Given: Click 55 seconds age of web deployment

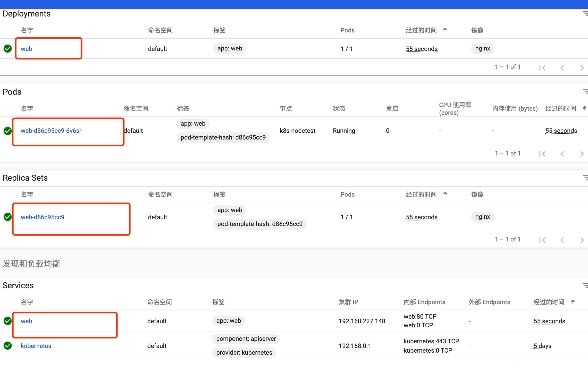Looking at the screenshot, I should point(422,49).
